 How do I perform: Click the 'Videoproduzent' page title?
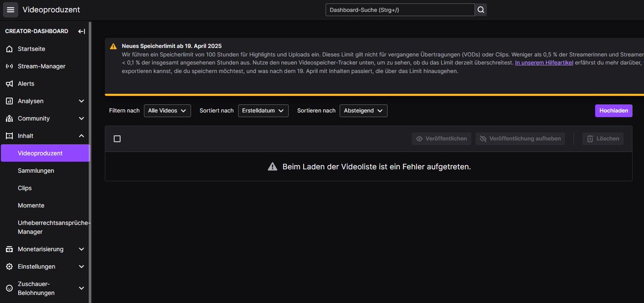[x=52, y=10]
